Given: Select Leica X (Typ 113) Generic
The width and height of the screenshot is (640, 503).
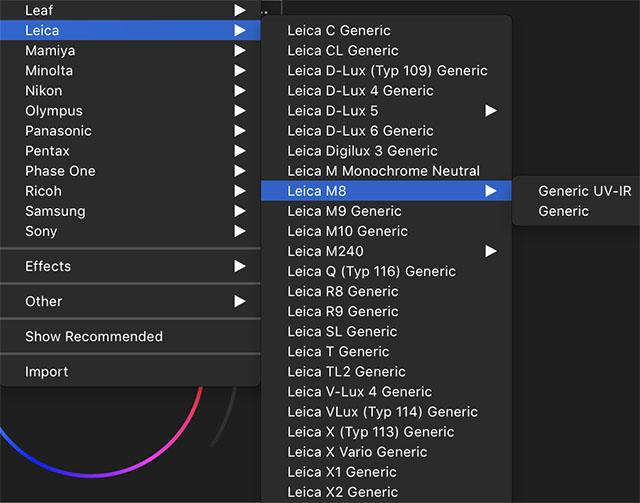Looking at the screenshot, I should pos(386,432).
